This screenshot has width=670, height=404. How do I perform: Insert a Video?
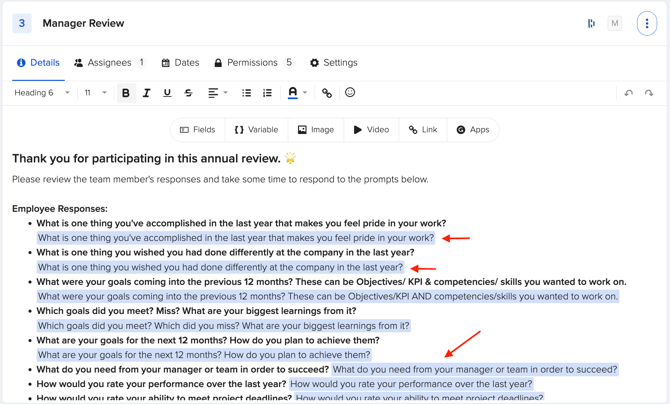tap(371, 130)
